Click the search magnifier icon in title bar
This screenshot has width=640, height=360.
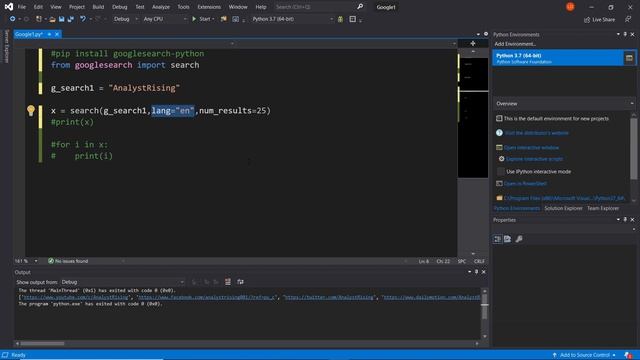coord(360,7)
